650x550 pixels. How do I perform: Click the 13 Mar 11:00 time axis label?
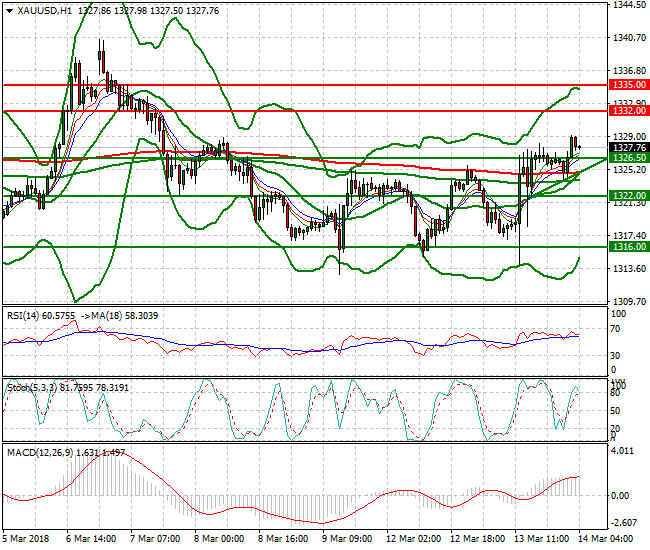(541, 539)
